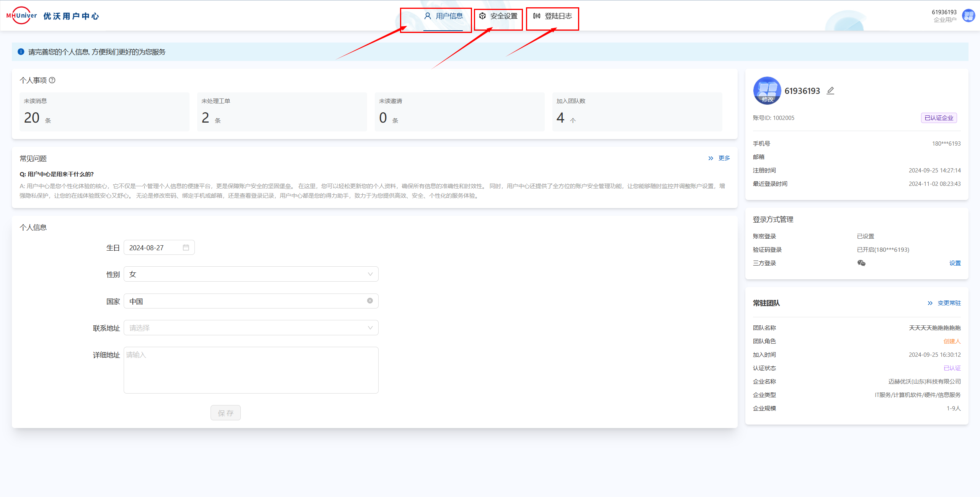
Task: Click into the 详细地址 text area
Action: pos(251,370)
